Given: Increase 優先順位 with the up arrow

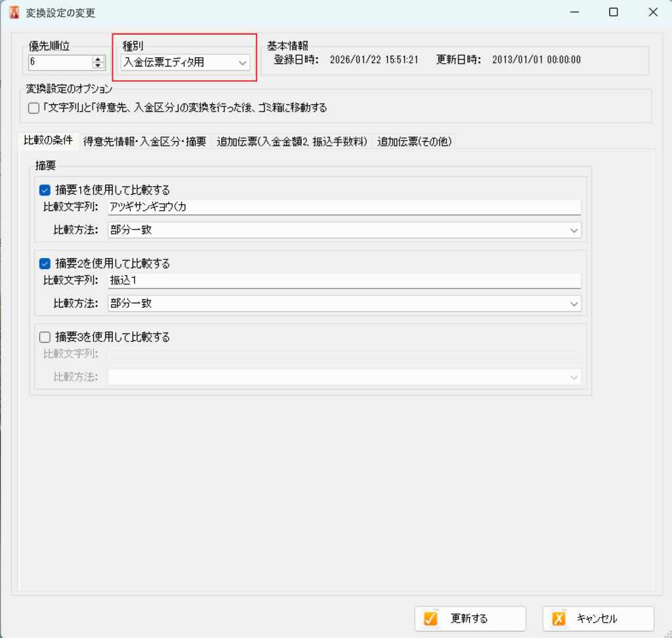Looking at the screenshot, I should pos(98,59).
